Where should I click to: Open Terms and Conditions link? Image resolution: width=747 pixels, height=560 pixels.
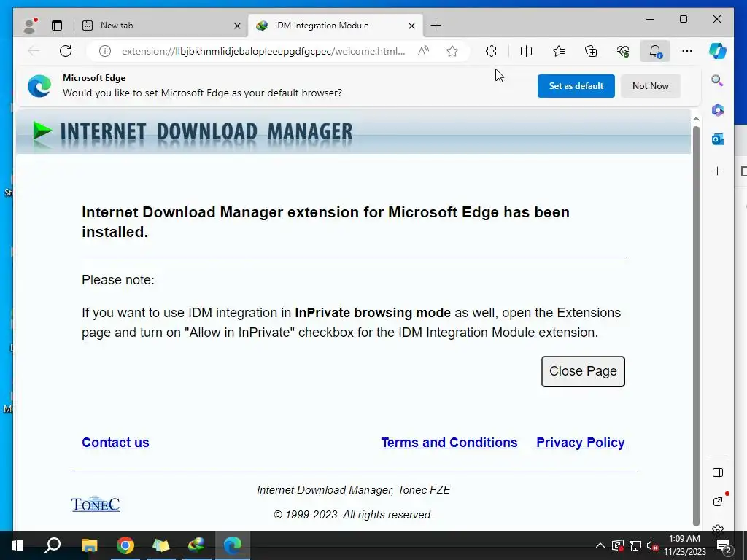pos(449,443)
